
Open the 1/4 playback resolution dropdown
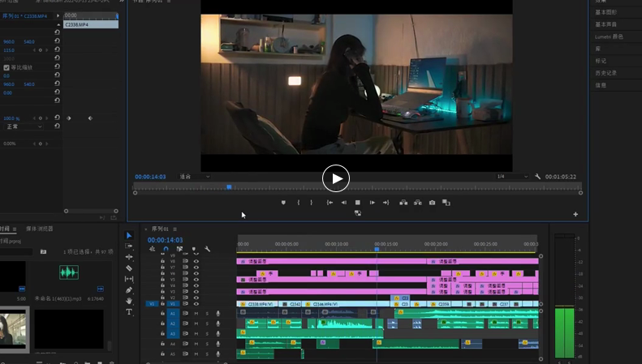pos(512,177)
